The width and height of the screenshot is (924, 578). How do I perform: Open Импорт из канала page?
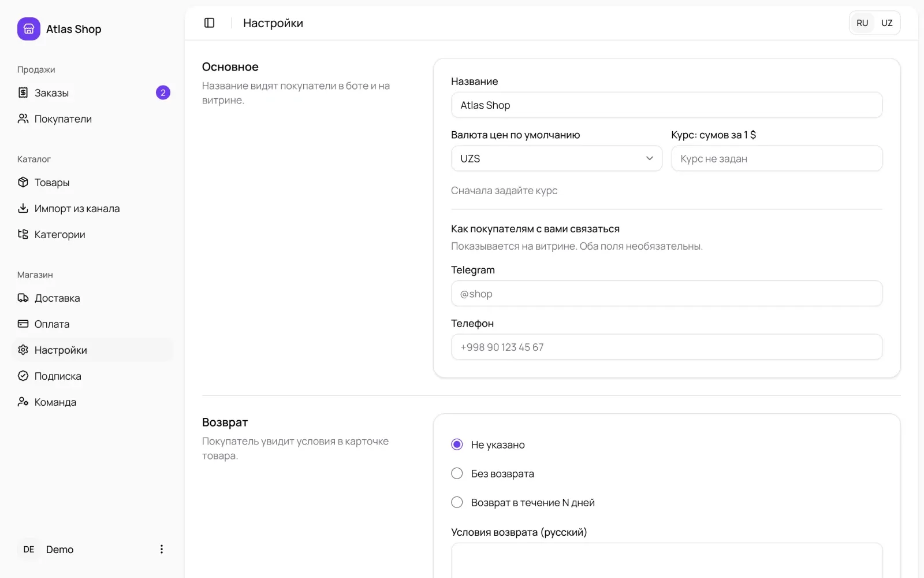coord(92,208)
